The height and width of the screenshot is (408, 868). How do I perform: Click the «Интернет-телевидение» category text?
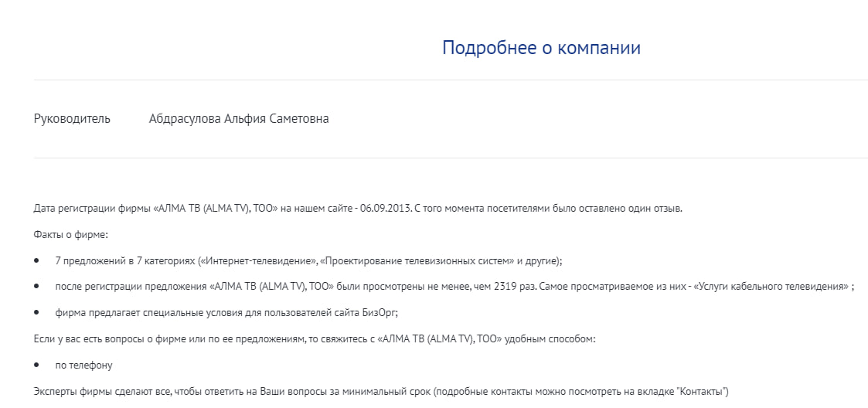pyautogui.click(x=254, y=260)
